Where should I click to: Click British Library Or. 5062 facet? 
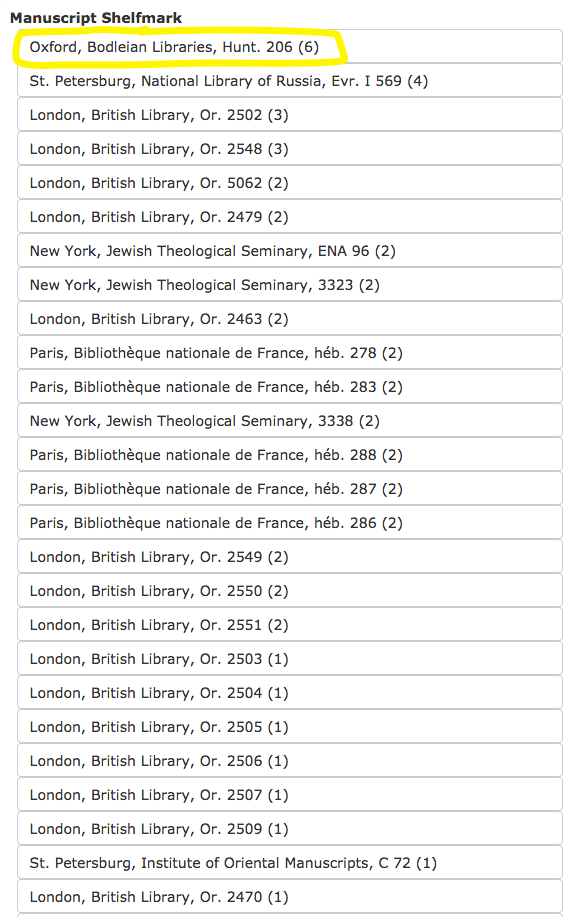point(290,182)
